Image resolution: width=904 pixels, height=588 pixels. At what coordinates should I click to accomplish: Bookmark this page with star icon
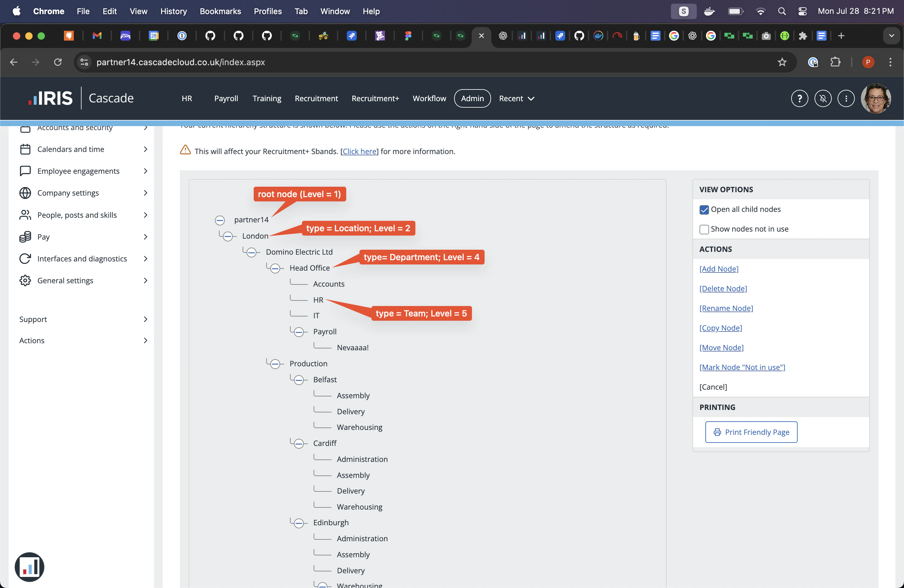(x=782, y=62)
